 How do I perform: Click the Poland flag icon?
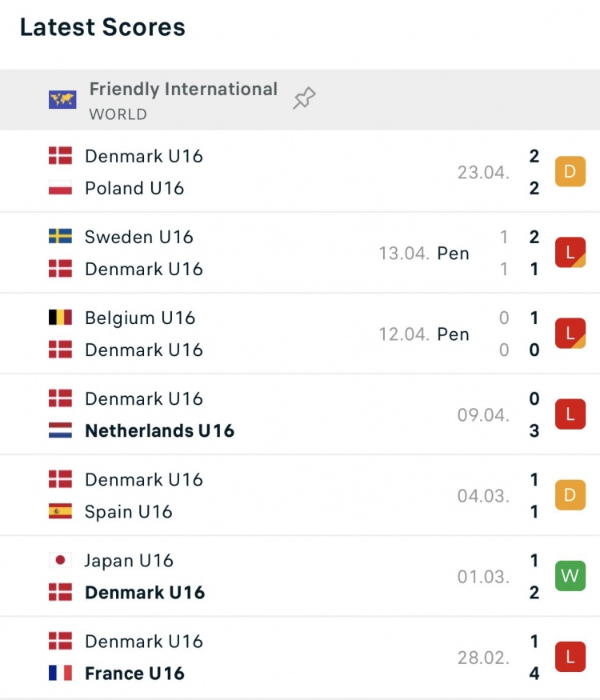pos(60,188)
